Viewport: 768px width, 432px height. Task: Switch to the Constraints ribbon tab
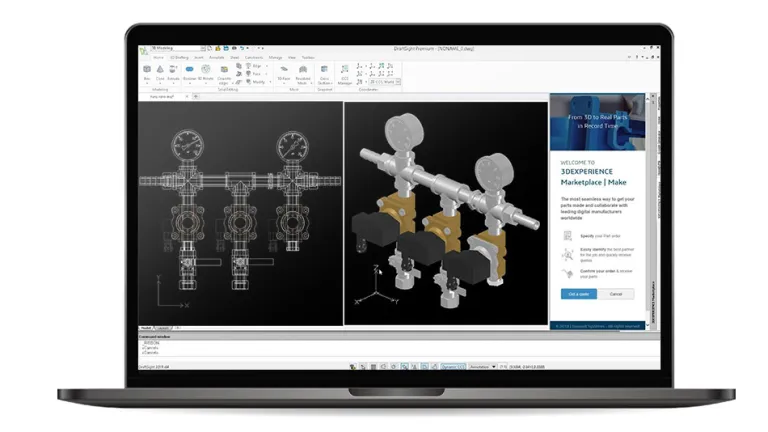point(254,57)
